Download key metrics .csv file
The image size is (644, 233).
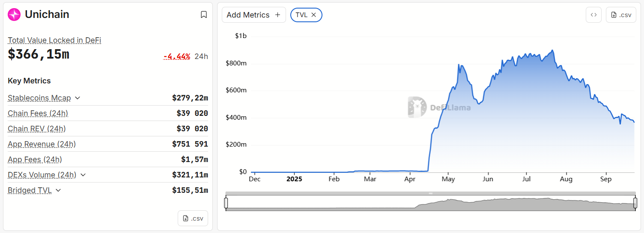[193, 218]
